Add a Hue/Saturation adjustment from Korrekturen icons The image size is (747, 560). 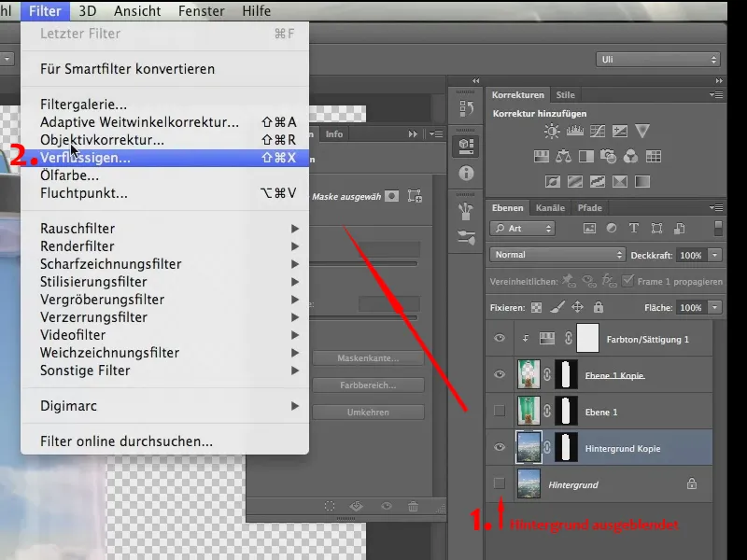(542, 156)
